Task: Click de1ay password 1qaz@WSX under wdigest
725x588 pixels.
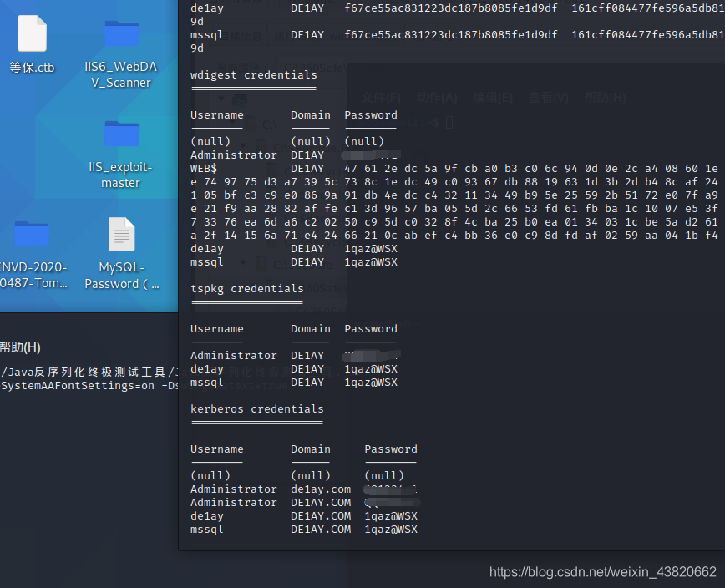Action: coord(371,249)
